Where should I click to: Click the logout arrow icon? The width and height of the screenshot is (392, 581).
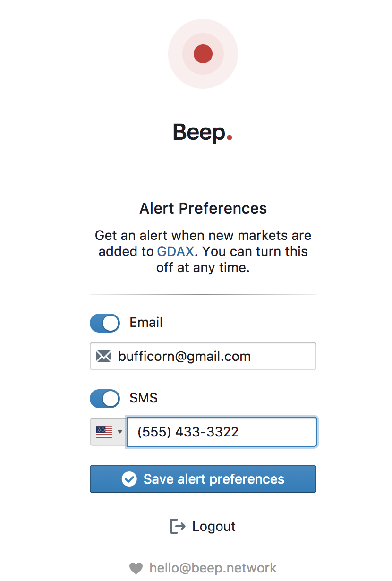(x=178, y=526)
